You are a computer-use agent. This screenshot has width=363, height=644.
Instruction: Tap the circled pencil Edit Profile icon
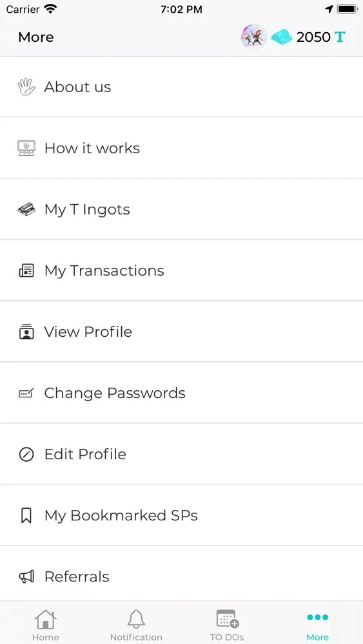click(26, 454)
